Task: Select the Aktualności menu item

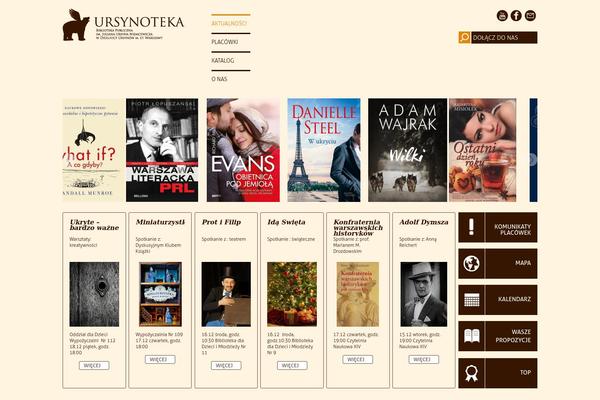Action: 229,23
